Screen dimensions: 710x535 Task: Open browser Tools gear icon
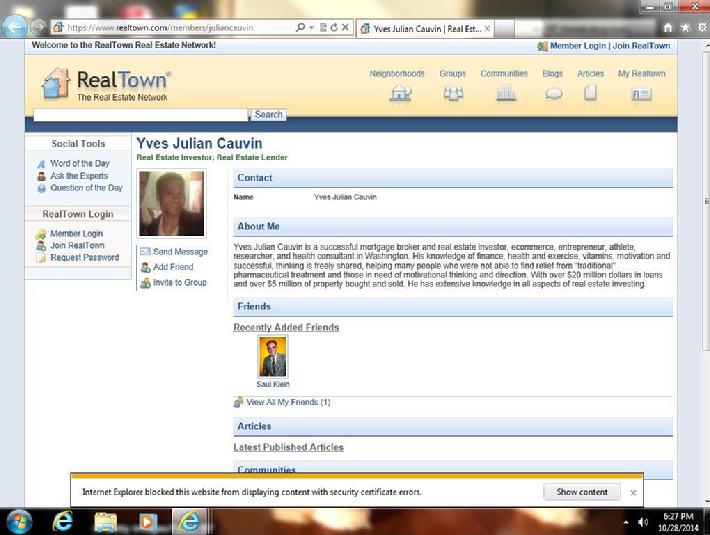tap(702, 28)
